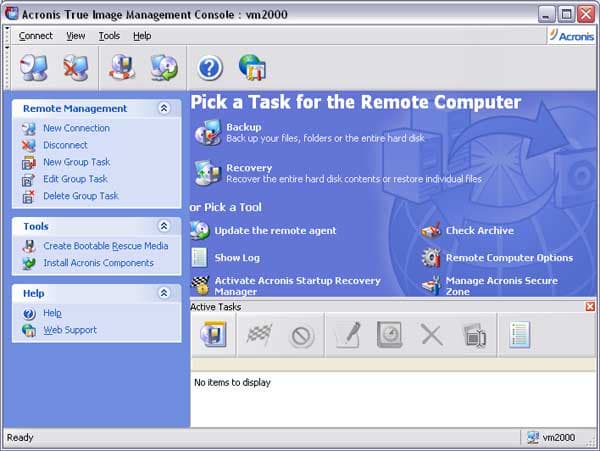Click the Backup task icon

[x=208, y=132]
